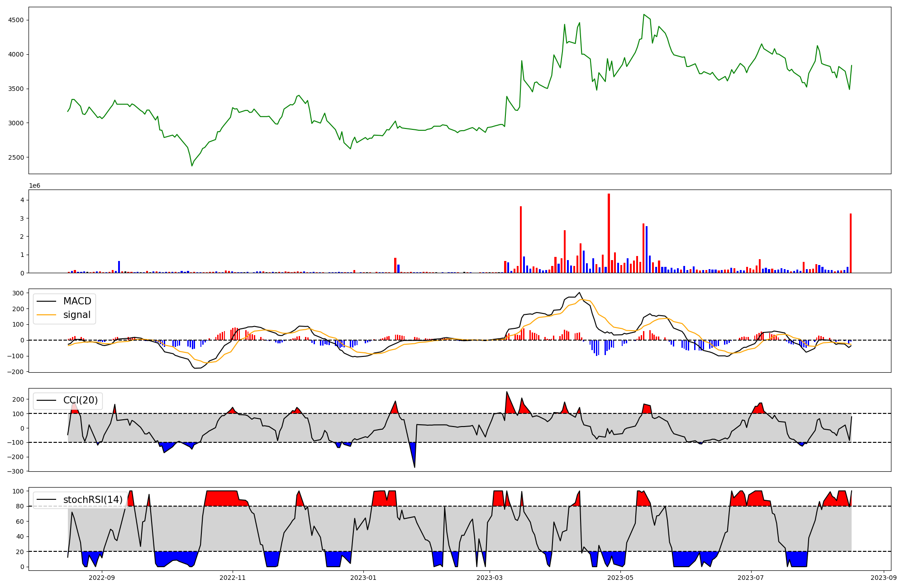Select the stochRSI(14) legend entry
The image size is (905, 588).
tap(93, 499)
